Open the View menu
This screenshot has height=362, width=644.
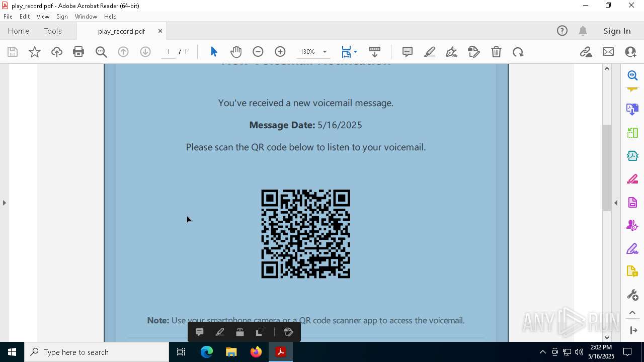click(43, 17)
